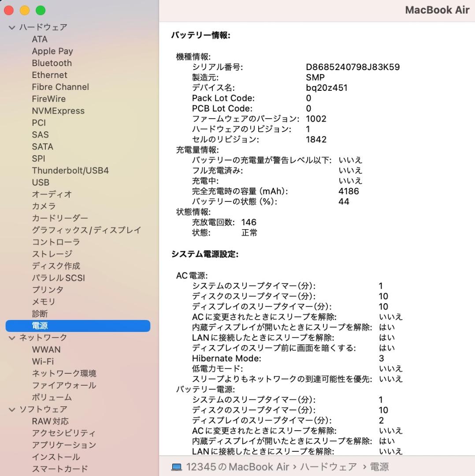Open ファイアウォール under ネットワーク
Image resolution: width=475 pixels, height=476 pixels.
[x=64, y=385]
